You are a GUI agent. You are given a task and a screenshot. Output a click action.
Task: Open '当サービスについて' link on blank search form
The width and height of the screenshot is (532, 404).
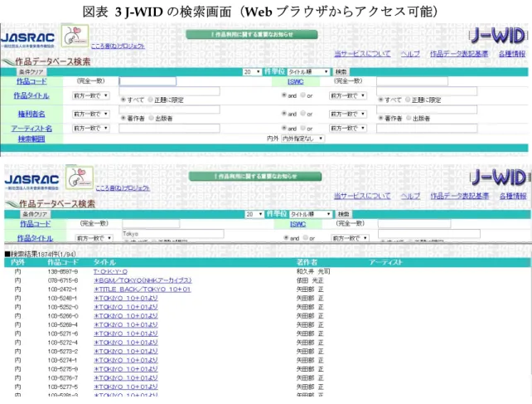point(362,54)
